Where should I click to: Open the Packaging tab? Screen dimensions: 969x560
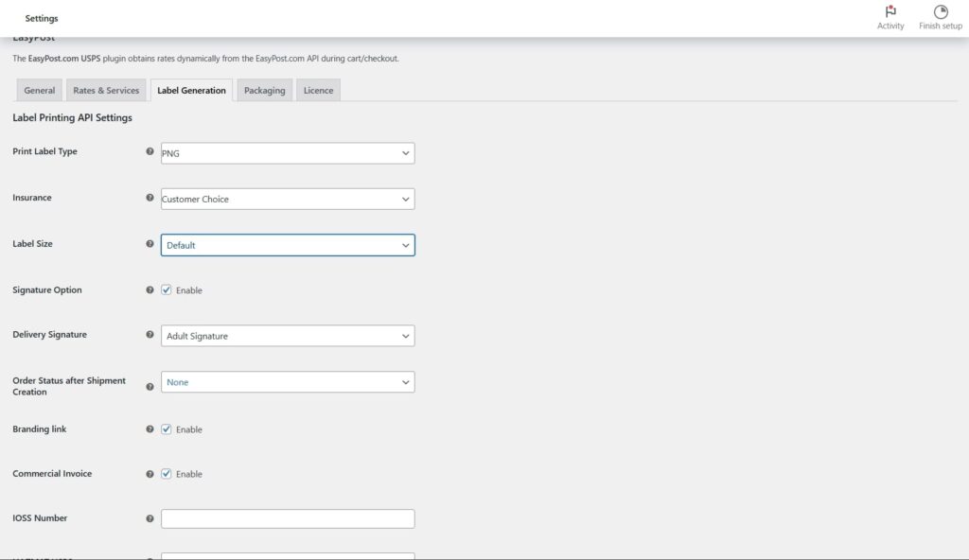coord(265,90)
